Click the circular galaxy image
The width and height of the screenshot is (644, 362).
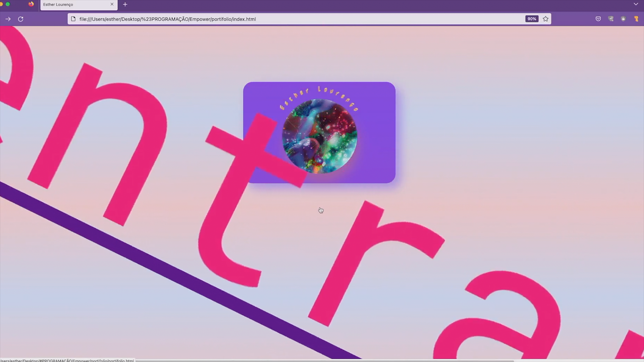click(x=329, y=134)
